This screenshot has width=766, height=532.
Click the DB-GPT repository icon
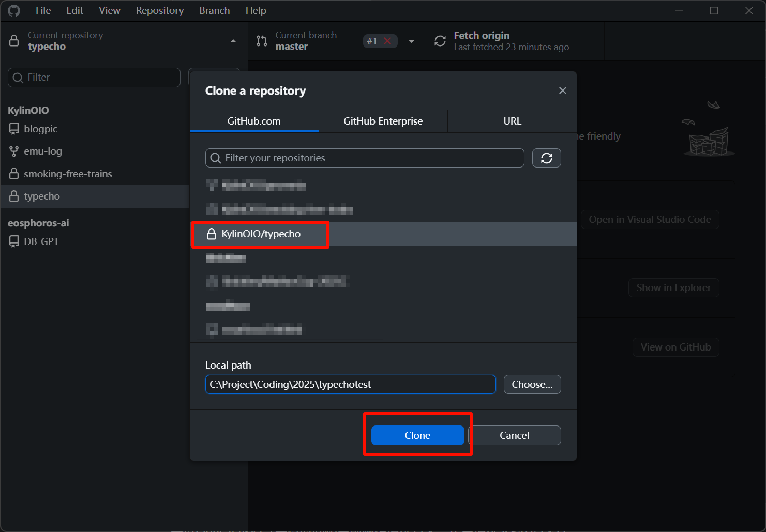(x=14, y=241)
